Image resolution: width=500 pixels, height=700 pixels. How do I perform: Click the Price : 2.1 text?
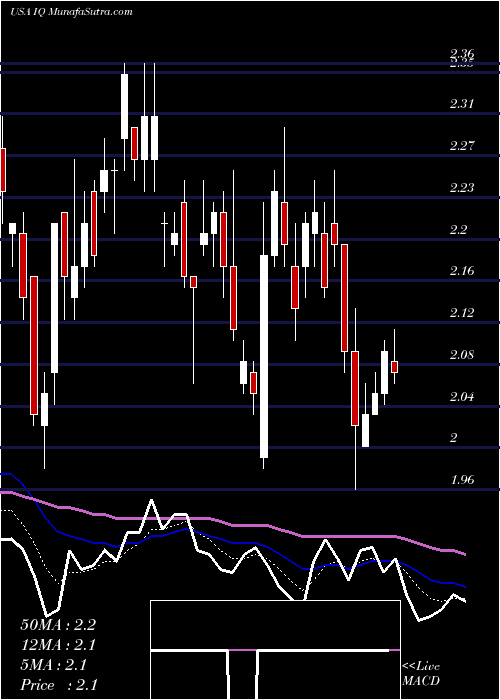point(59,685)
